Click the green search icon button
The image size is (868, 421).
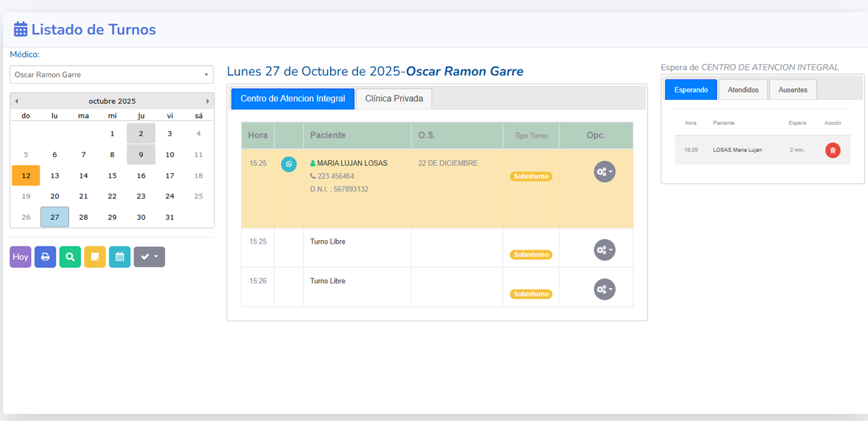(x=69, y=257)
